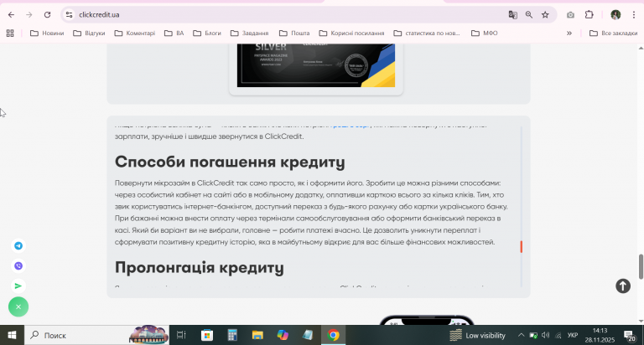Viewport: 644px width, 345px height.
Task: Open the apps grid in bookmarks bar
Action: coord(10,33)
